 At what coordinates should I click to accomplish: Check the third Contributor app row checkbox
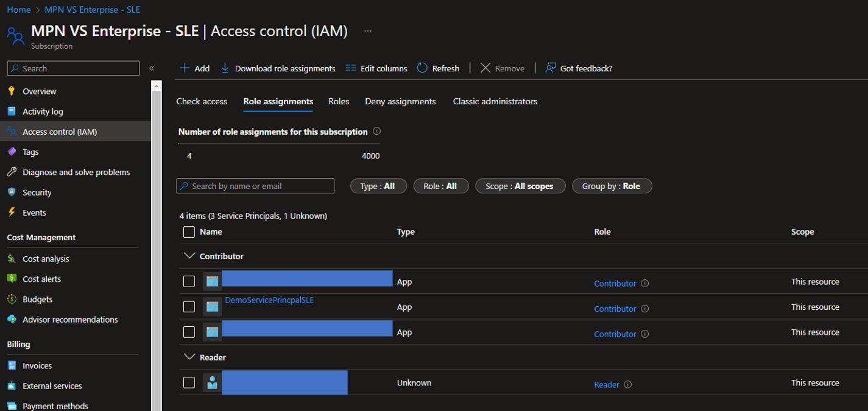tap(189, 332)
